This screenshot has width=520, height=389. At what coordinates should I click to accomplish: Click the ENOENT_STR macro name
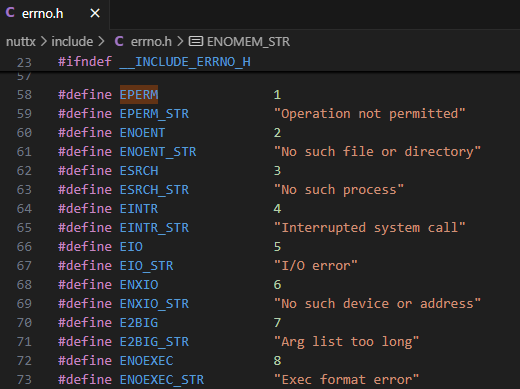tap(158, 152)
